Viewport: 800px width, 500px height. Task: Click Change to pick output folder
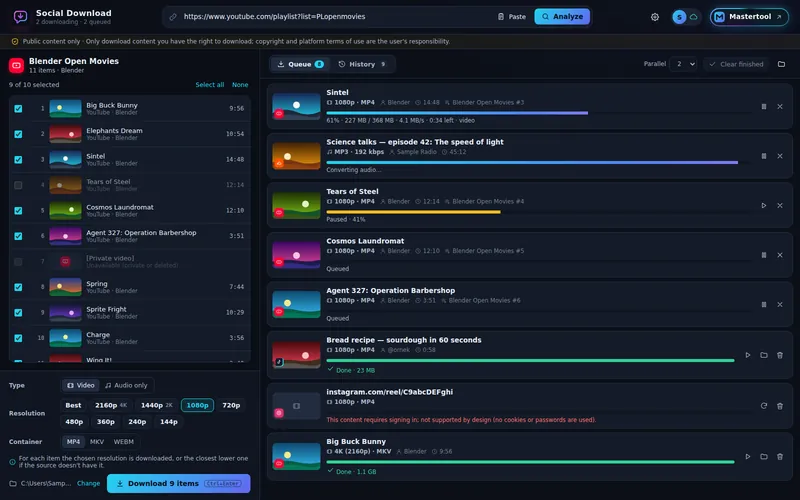point(88,484)
